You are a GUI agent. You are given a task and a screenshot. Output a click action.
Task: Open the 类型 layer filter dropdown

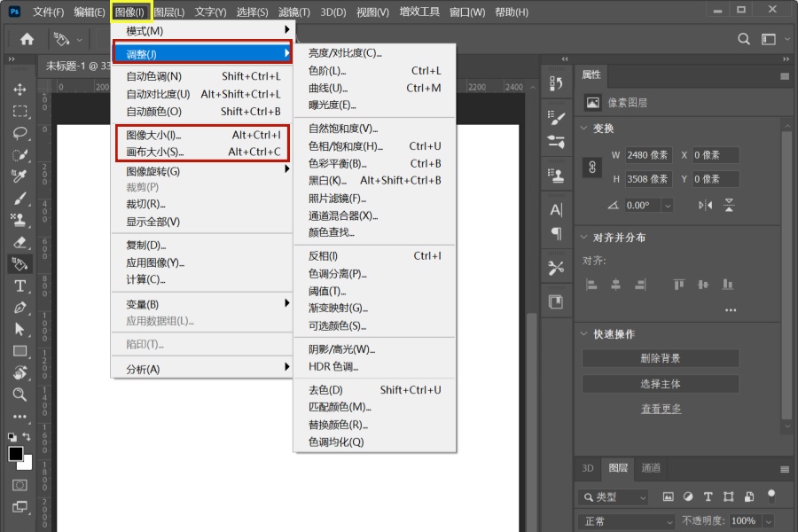(x=614, y=497)
